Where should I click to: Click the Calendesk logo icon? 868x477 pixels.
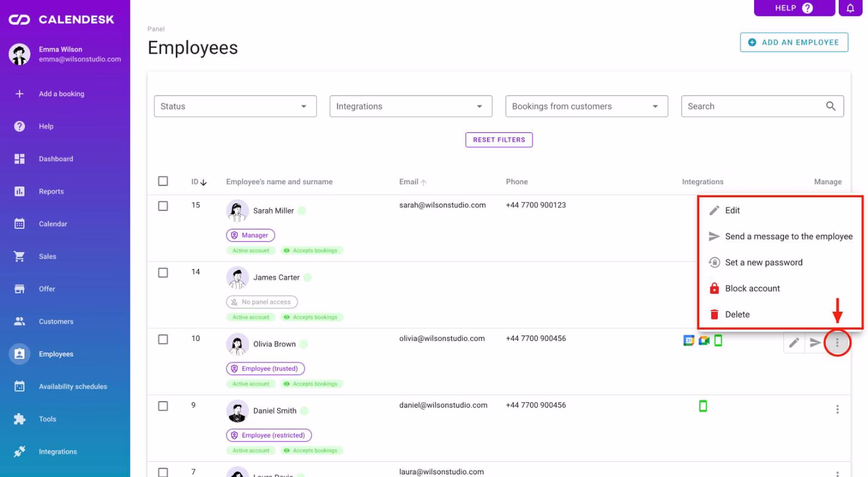19,20
